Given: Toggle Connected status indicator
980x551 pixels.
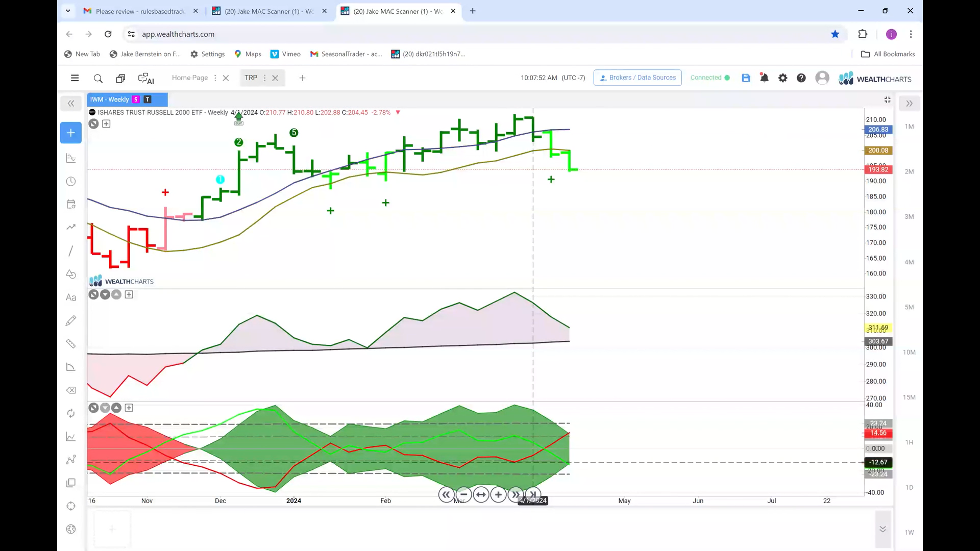Looking at the screenshot, I should pos(710,78).
